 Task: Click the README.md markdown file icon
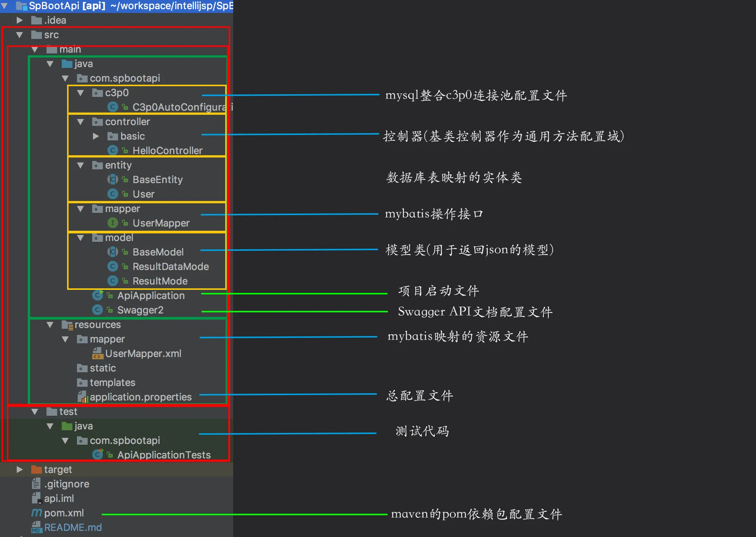(x=36, y=527)
